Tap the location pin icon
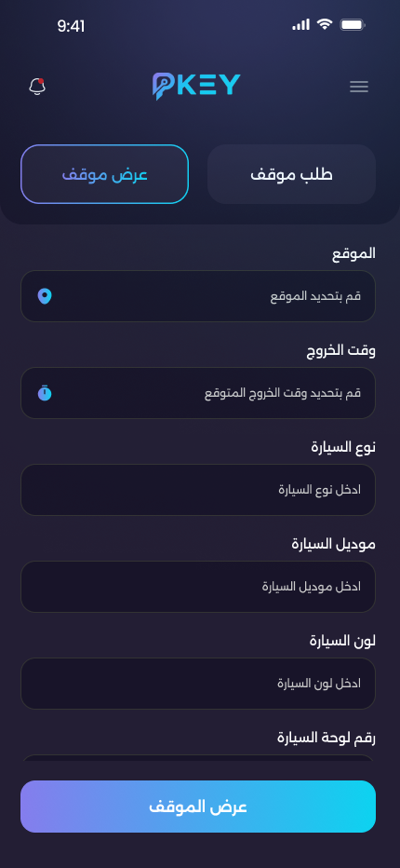400x868 pixels. click(x=45, y=296)
